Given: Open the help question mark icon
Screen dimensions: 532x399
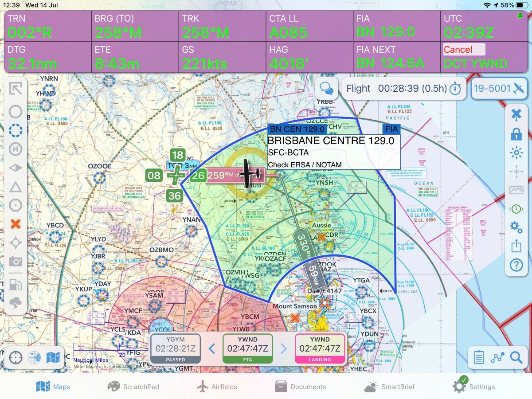Looking at the screenshot, I should click(516, 265).
